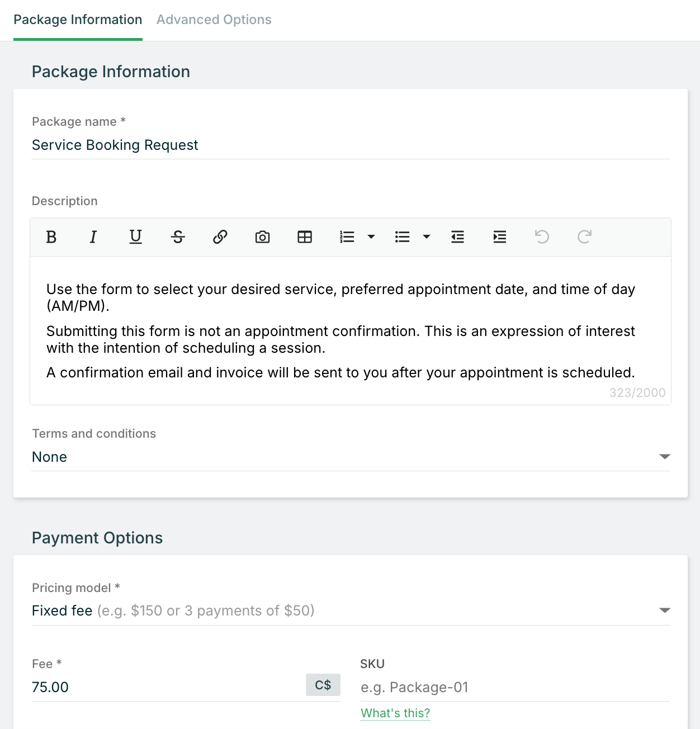The image size is (700, 729).
Task: Toggle bold formatting in the description editor
Action: pos(51,237)
